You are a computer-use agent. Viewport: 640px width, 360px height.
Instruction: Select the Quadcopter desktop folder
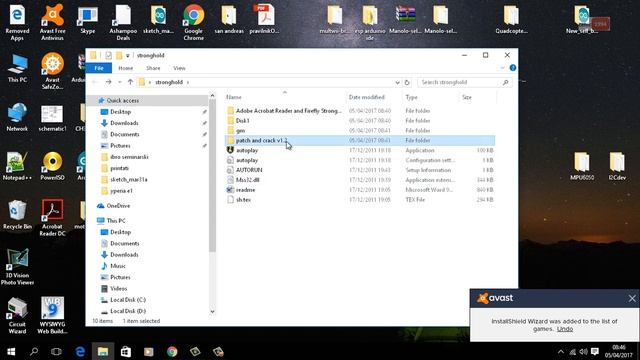pos(511,20)
